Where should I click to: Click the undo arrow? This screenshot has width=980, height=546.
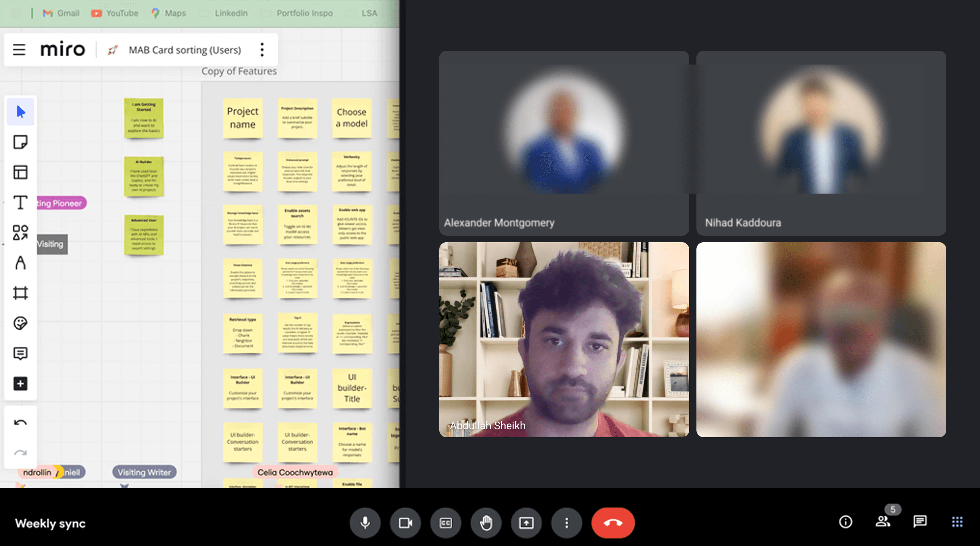20,423
